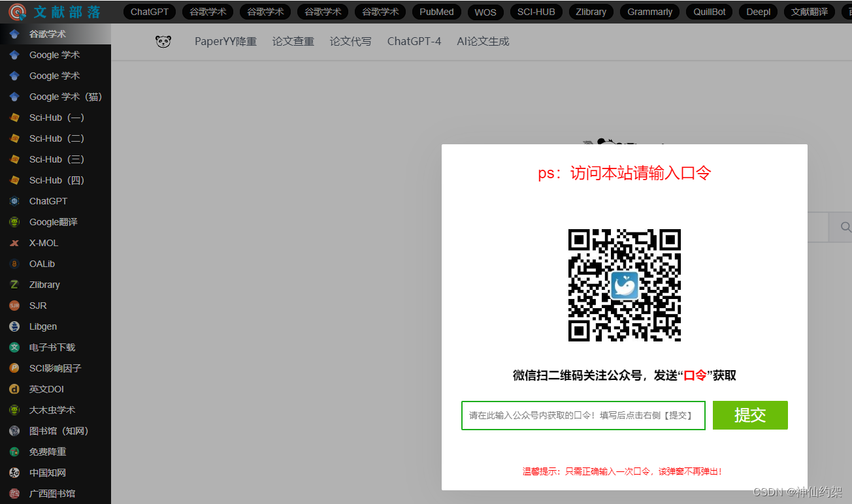Click the panda icon beside PaperYY降重
The height and width of the screenshot is (504, 852).
163,41
